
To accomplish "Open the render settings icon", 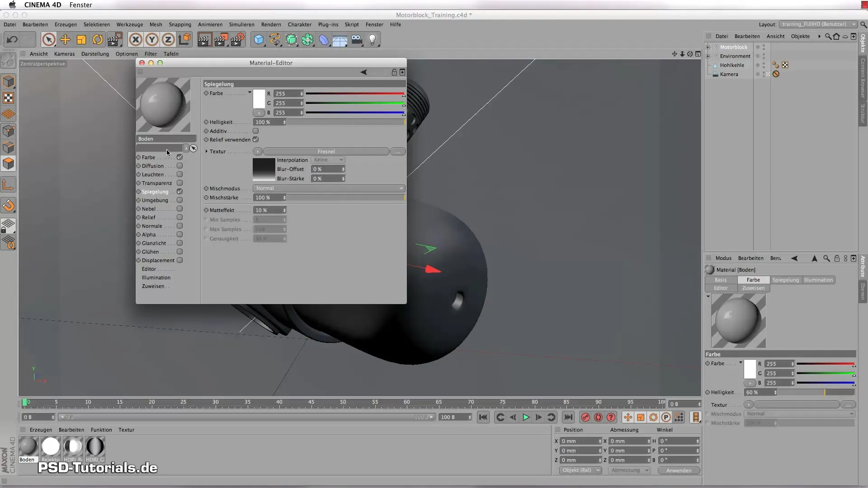I will [238, 40].
